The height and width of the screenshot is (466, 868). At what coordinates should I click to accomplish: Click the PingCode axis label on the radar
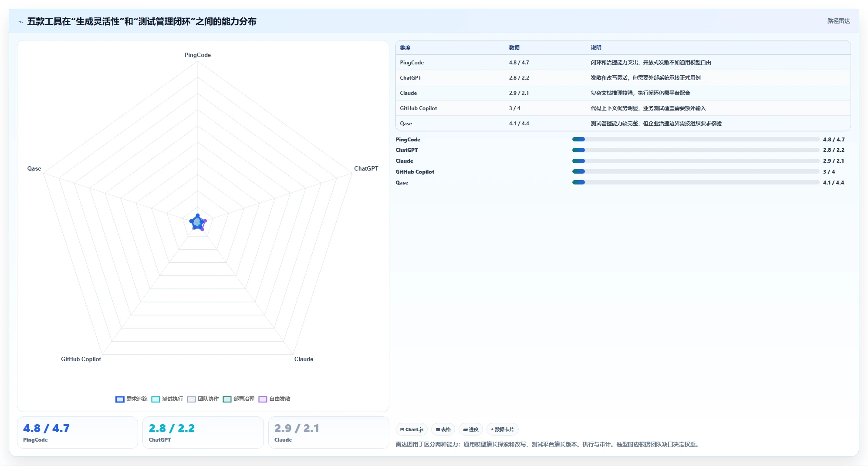pos(198,55)
